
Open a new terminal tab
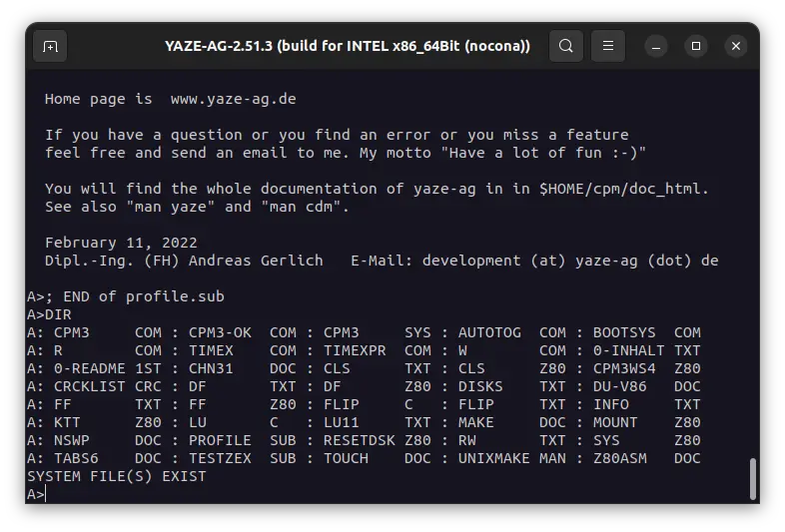tap(50, 46)
